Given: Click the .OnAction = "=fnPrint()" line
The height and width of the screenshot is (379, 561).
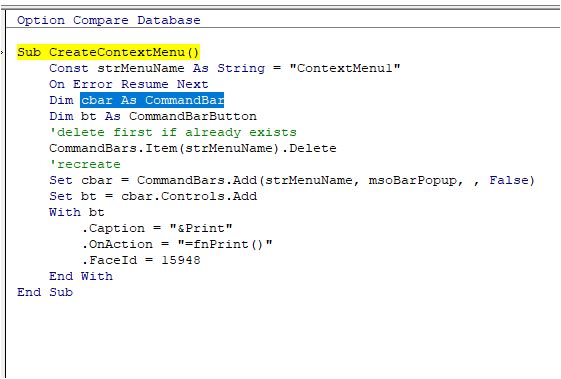Looking at the screenshot, I should coord(177,244).
